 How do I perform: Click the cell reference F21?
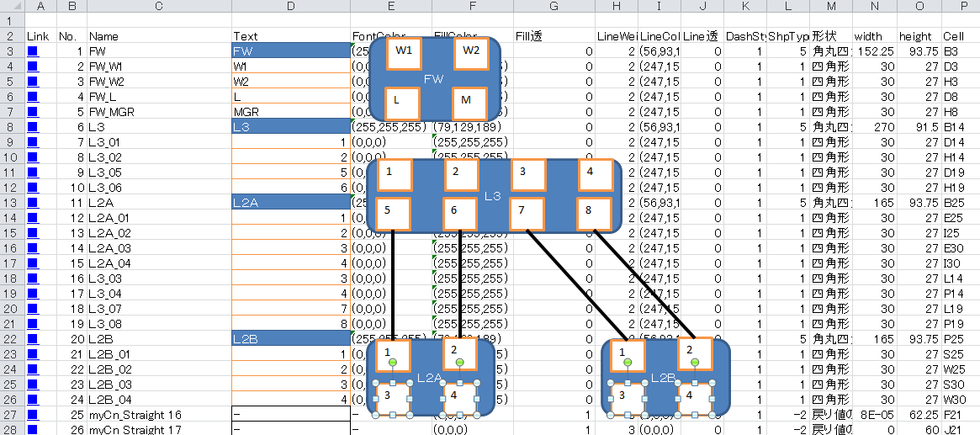pyautogui.click(x=961, y=414)
